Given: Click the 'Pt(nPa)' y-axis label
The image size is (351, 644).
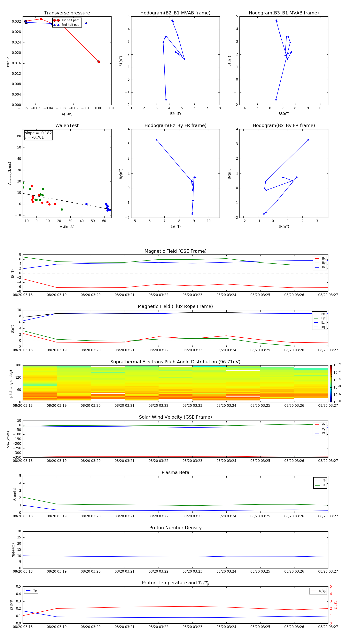Looking at the screenshot, I should [8, 61].
